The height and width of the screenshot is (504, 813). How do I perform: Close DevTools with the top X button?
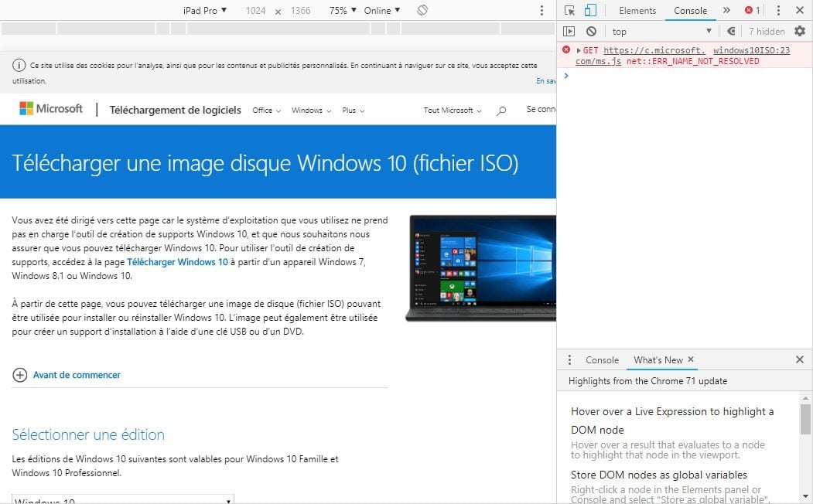pos(800,10)
